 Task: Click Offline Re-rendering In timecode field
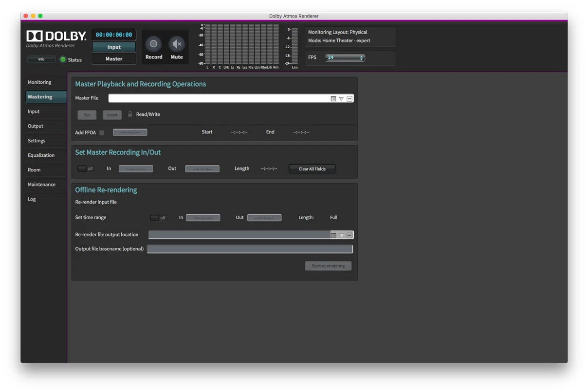pyautogui.click(x=203, y=218)
